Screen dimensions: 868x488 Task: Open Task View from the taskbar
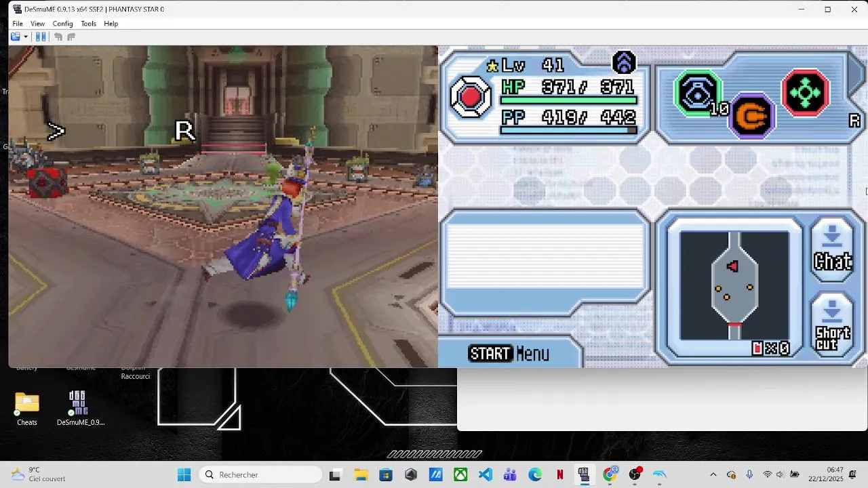point(335,474)
